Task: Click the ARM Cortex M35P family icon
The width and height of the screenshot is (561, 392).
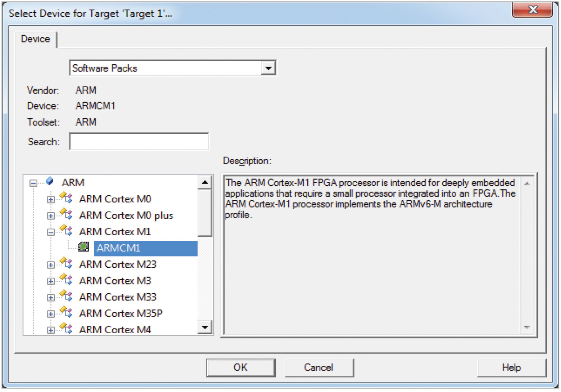Action: pos(66,313)
